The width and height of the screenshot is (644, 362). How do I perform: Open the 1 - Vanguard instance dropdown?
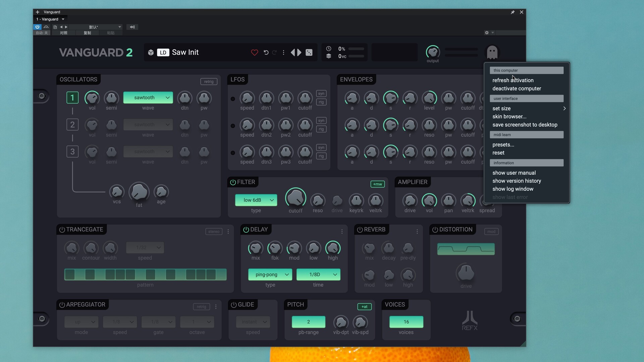coord(50,19)
